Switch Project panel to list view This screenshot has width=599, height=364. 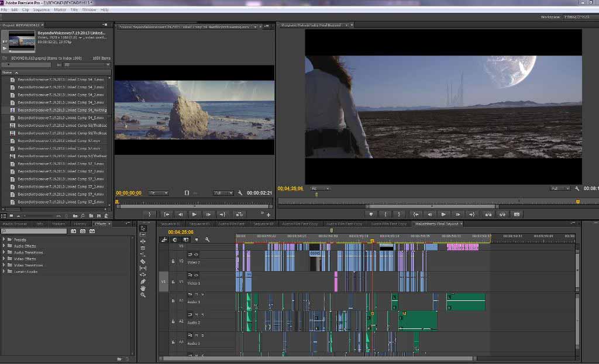[x=4, y=216]
